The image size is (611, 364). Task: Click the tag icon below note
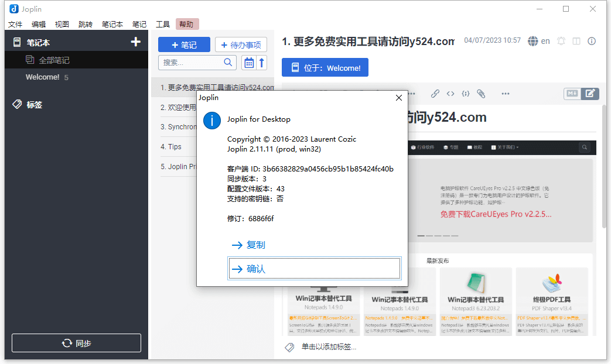pos(289,347)
